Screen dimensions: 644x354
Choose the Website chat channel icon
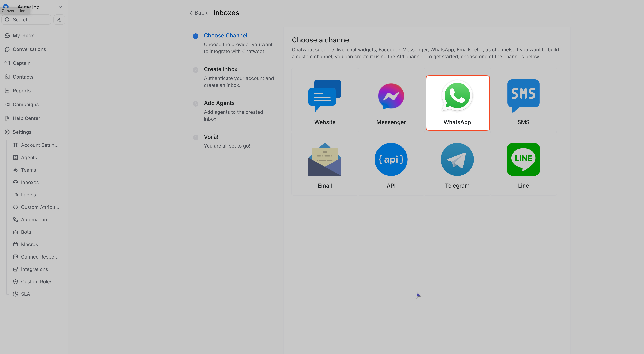(x=325, y=96)
